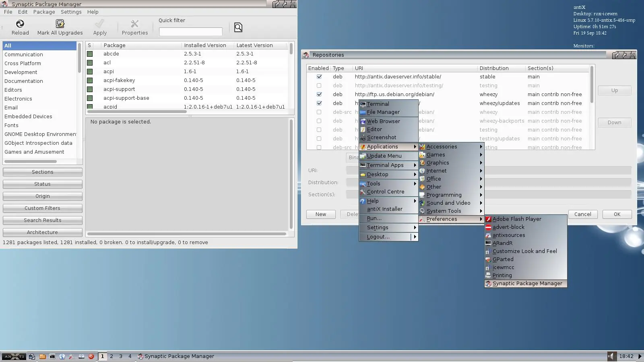The height and width of the screenshot is (362, 644).
Task: Enable the wheezy-backports repository checkbox
Action: tap(319, 121)
